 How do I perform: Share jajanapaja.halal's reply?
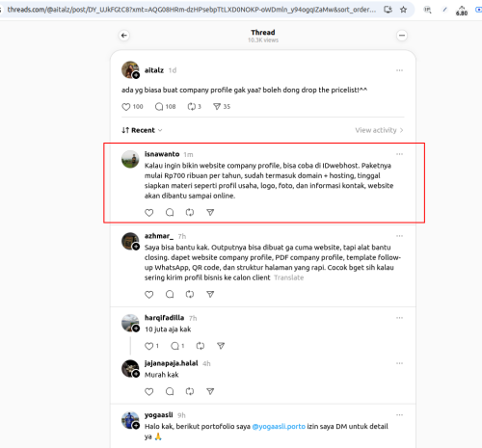(x=210, y=391)
